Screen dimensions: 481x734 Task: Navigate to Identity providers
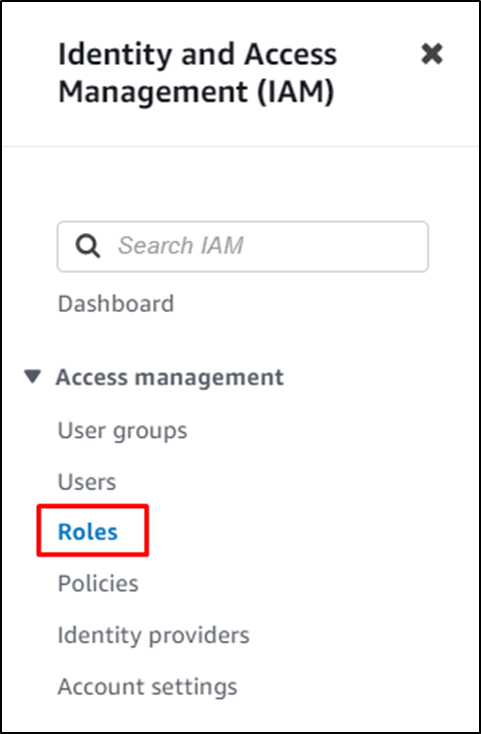click(153, 636)
